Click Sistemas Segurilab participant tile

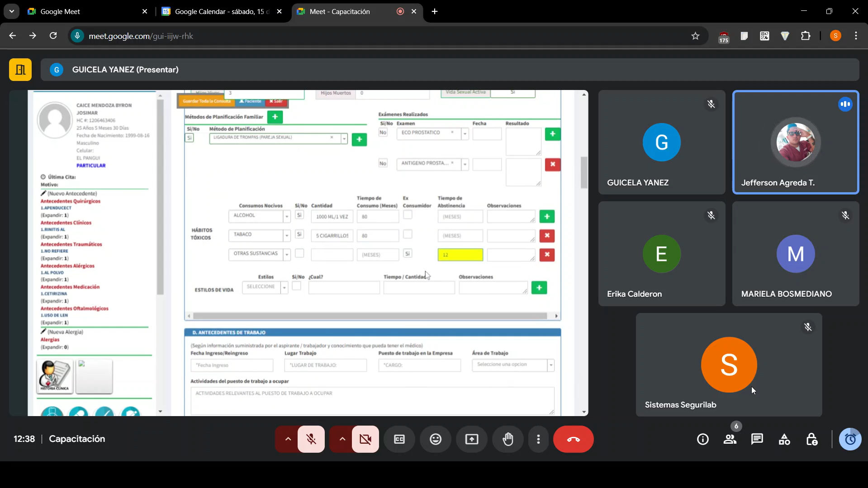[729, 365]
